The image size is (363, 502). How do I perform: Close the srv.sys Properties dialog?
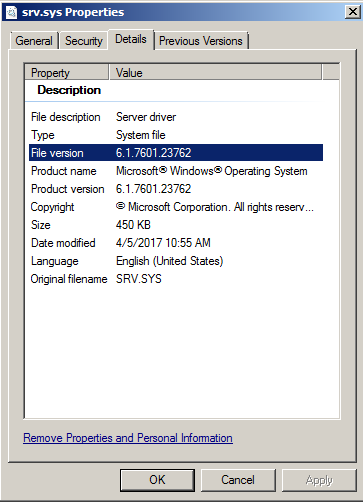click(352, 12)
